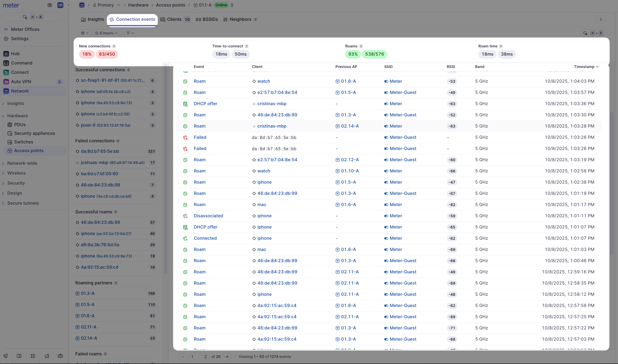Expand the Wireless section in sidebar
This screenshot has width=618, height=364.
click(x=16, y=173)
